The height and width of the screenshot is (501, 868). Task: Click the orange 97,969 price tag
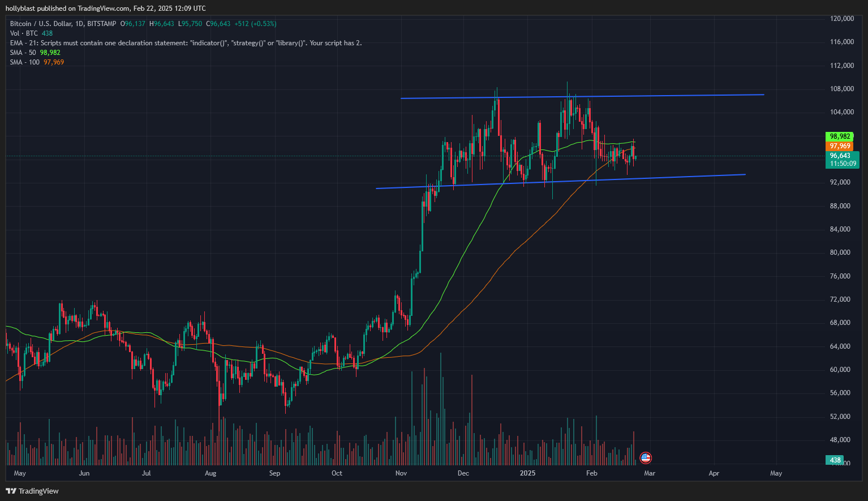click(x=841, y=145)
